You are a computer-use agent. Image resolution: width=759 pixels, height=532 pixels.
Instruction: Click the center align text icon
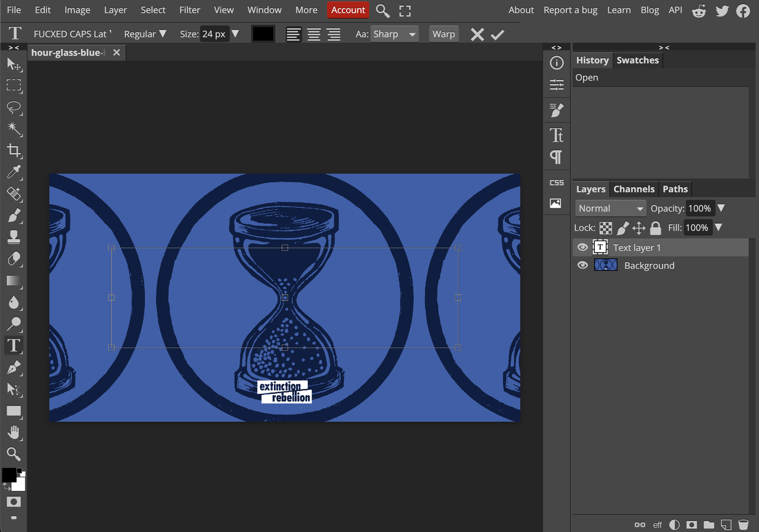(314, 34)
